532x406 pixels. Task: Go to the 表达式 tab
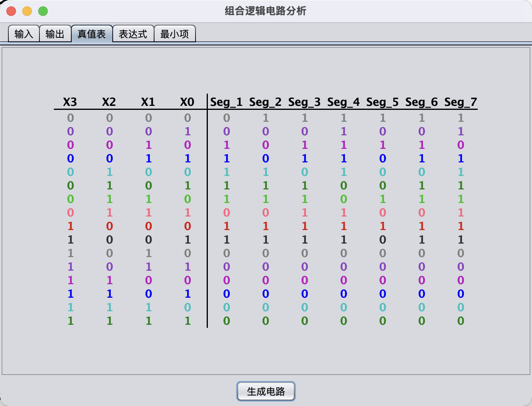(133, 34)
